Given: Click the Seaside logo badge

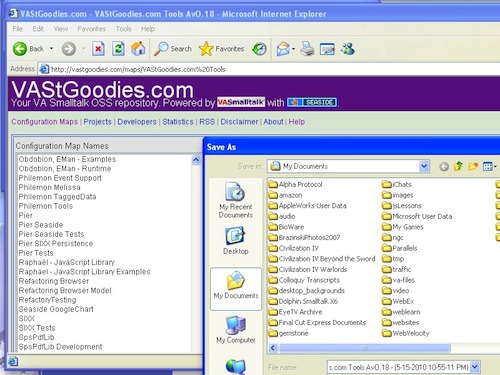Looking at the screenshot, I should tap(312, 102).
